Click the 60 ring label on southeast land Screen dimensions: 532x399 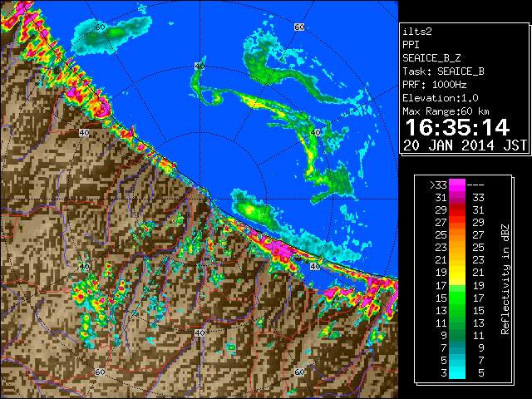(299, 372)
